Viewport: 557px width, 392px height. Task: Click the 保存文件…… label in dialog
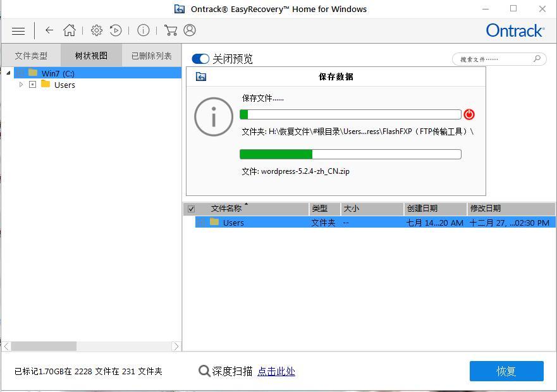(x=263, y=98)
